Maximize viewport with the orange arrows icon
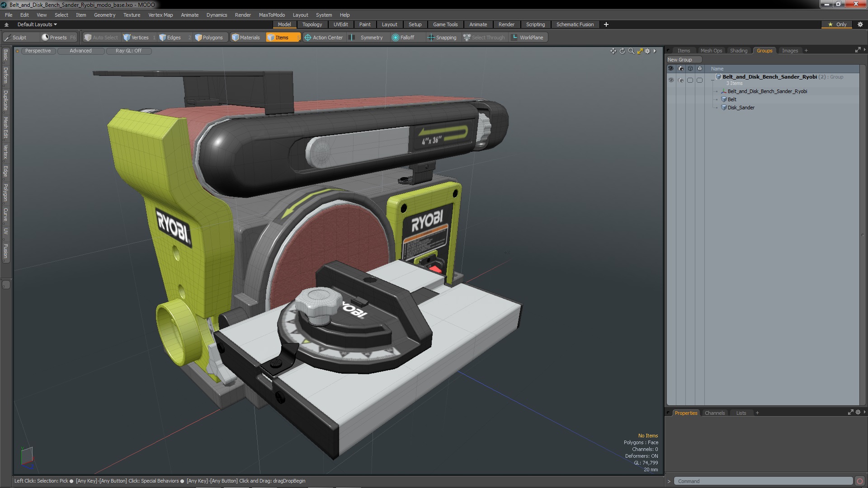The image size is (868, 488). pyautogui.click(x=640, y=51)
